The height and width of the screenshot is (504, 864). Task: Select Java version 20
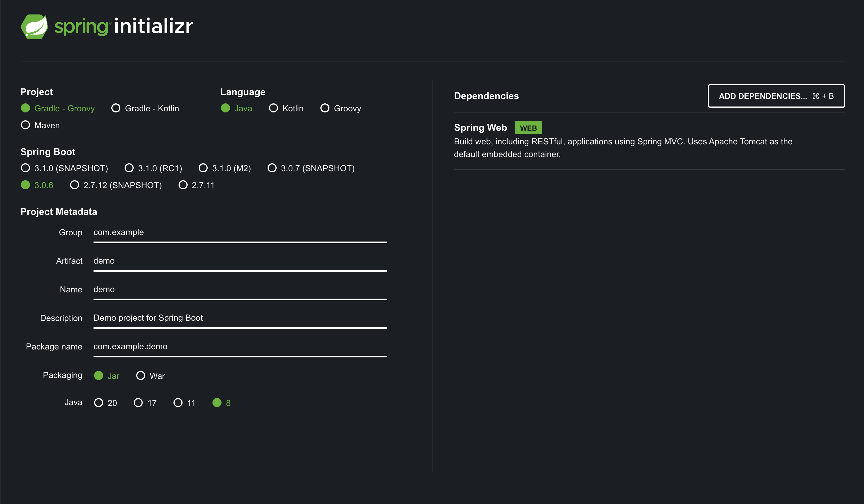coord(99,403)
